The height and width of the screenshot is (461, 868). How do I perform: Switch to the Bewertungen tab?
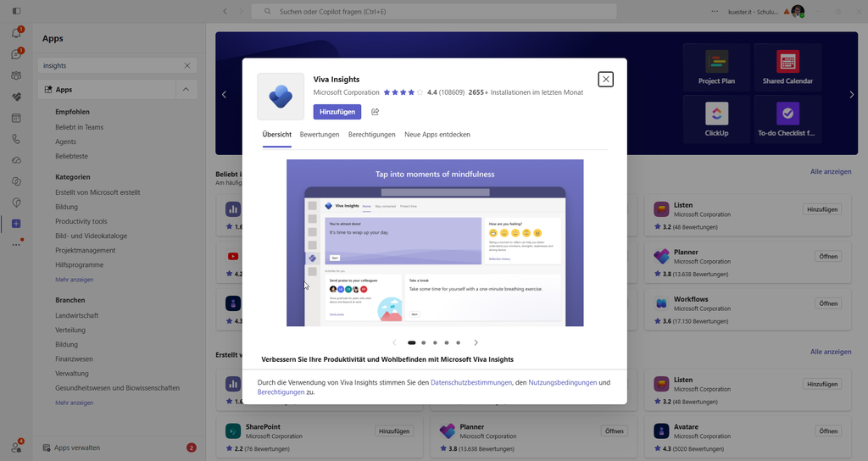[x=320, y=135]
